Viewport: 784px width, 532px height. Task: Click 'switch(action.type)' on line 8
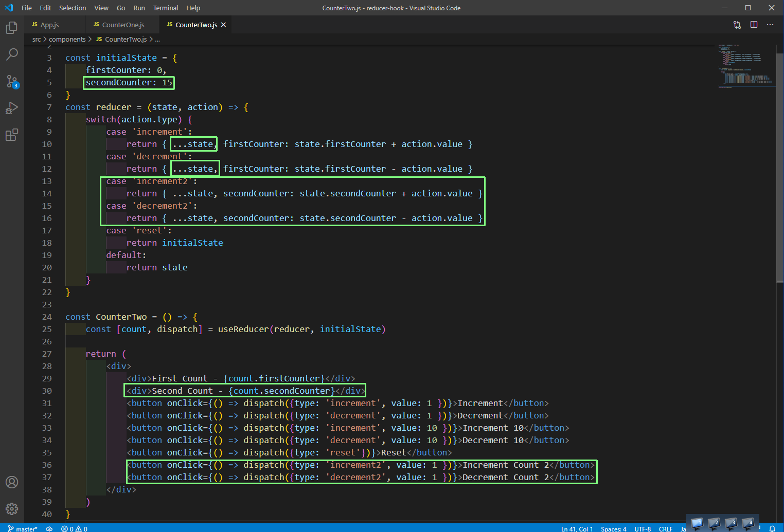tap(134, 119)
